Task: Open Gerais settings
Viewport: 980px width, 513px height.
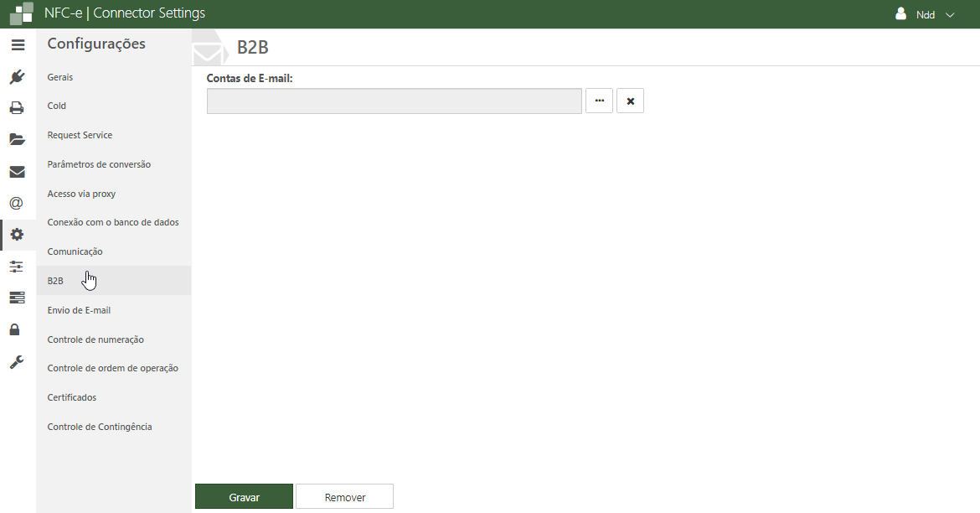Action: [60, 77]
